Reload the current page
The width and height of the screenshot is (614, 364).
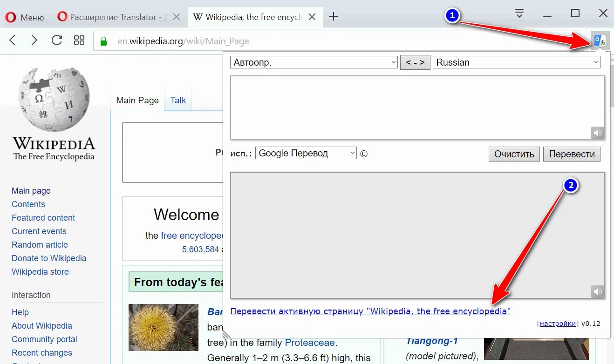click(x=57, y=40)
